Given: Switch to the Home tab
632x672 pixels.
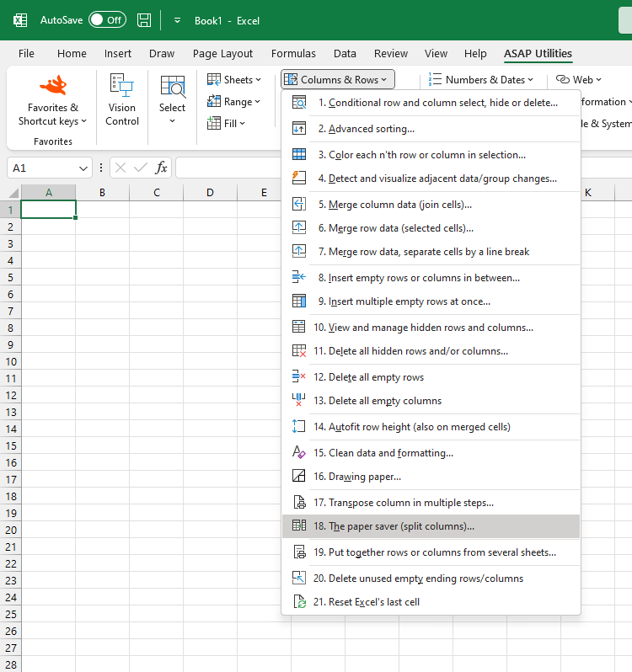Looking at the screenshot, I should (x=72, y=54).
